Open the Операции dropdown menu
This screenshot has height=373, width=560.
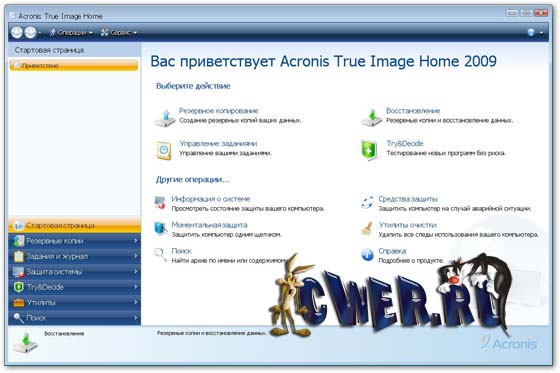click(71, 33)
